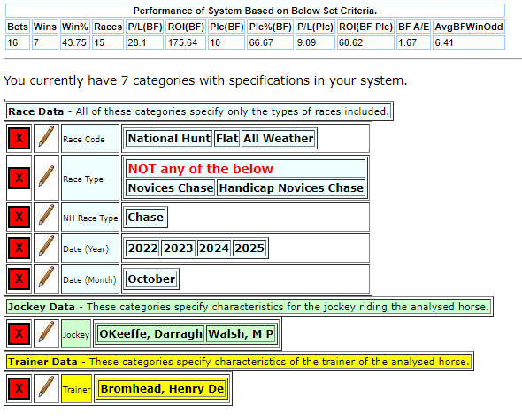
Task: Delete the Race Type category using red X
Action: [19, 178]
